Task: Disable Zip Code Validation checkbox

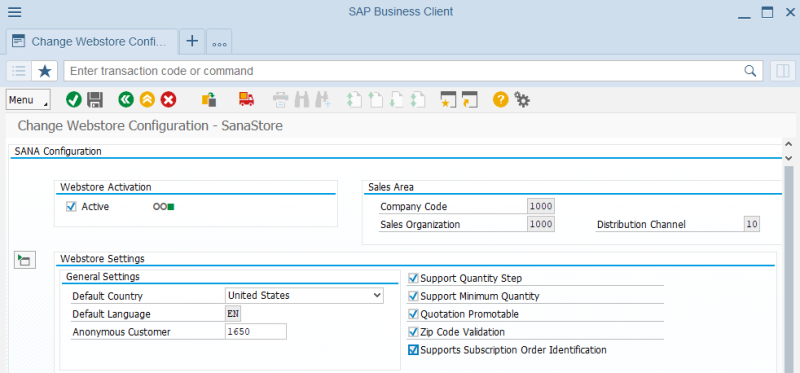Action: tap(413, 332)
